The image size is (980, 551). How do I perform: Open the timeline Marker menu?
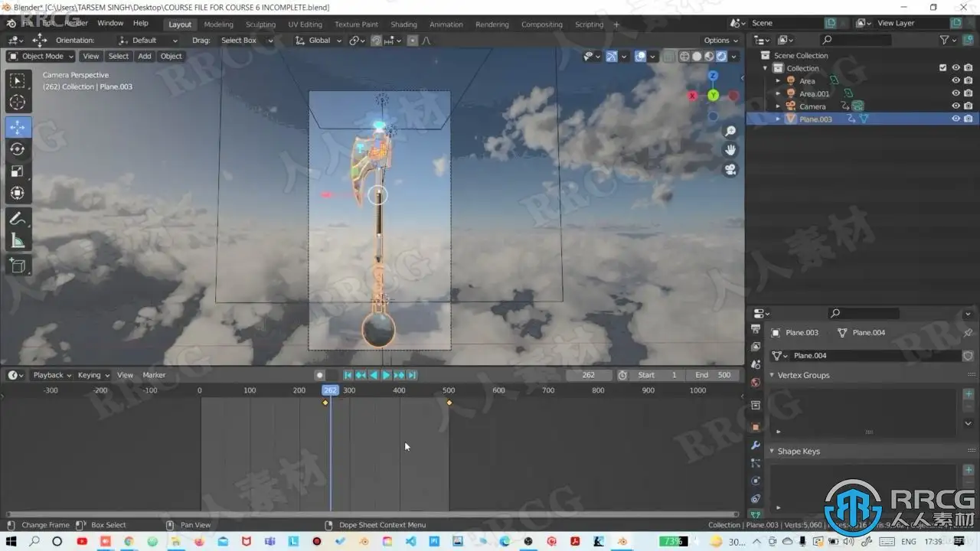tap(154, 375)
